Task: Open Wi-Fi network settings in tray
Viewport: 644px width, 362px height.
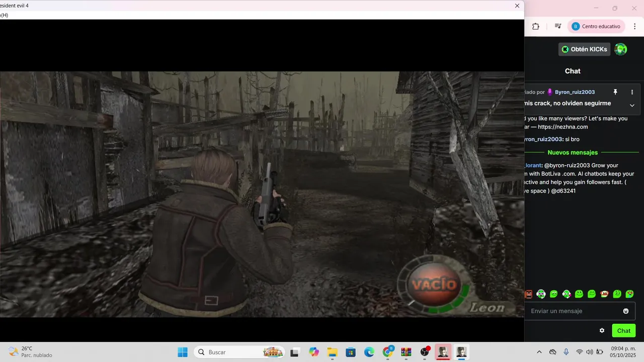Action: tap(580, 352)
